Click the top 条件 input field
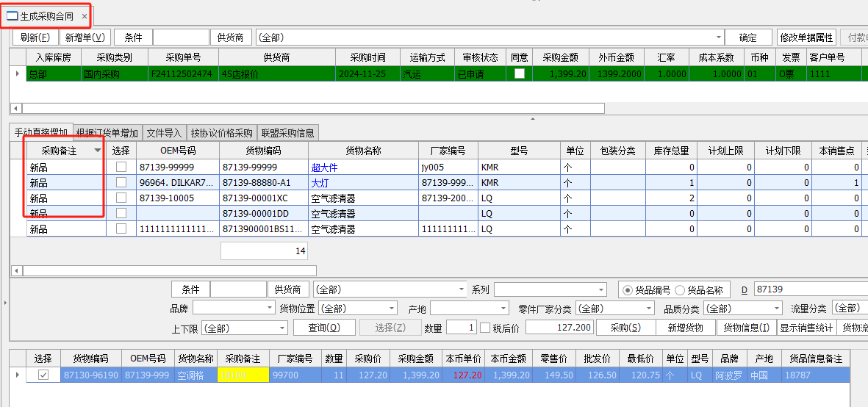 coord(181,37)
